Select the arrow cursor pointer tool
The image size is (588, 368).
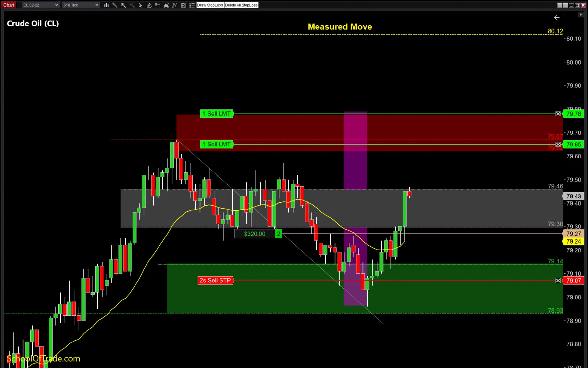coord(140,5)
